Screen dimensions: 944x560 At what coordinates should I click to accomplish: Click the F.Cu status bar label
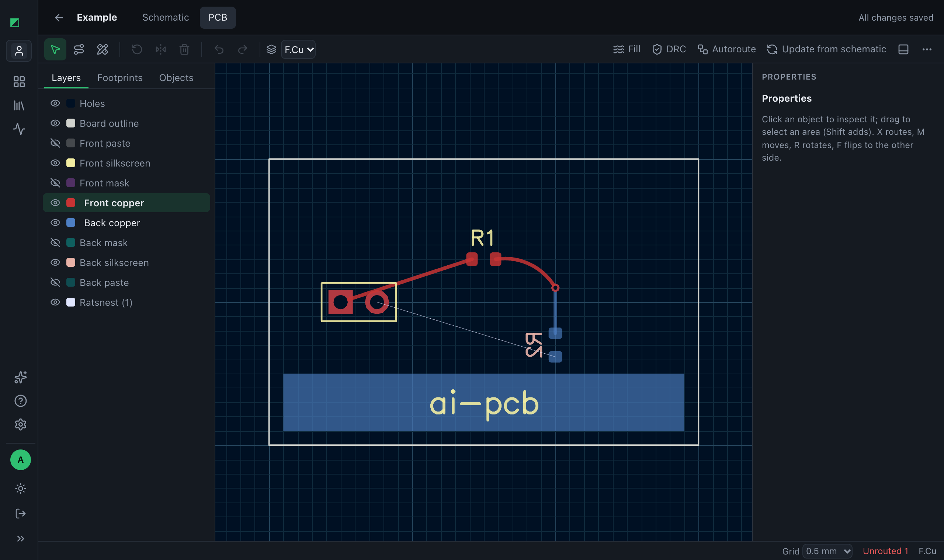[927, 551]
